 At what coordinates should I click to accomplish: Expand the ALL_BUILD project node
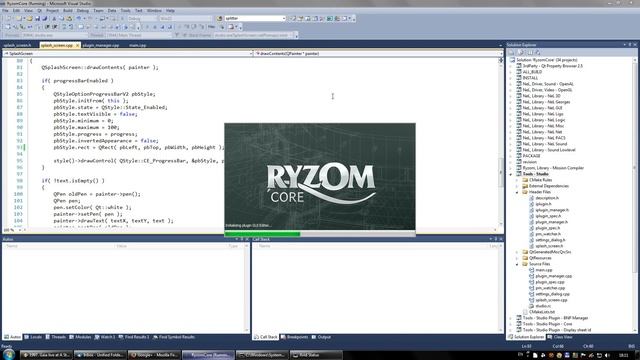(x=511, y=72)
